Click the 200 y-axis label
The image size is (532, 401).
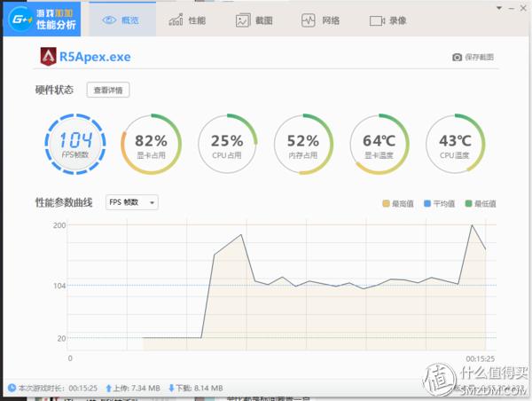pos(59,225)
